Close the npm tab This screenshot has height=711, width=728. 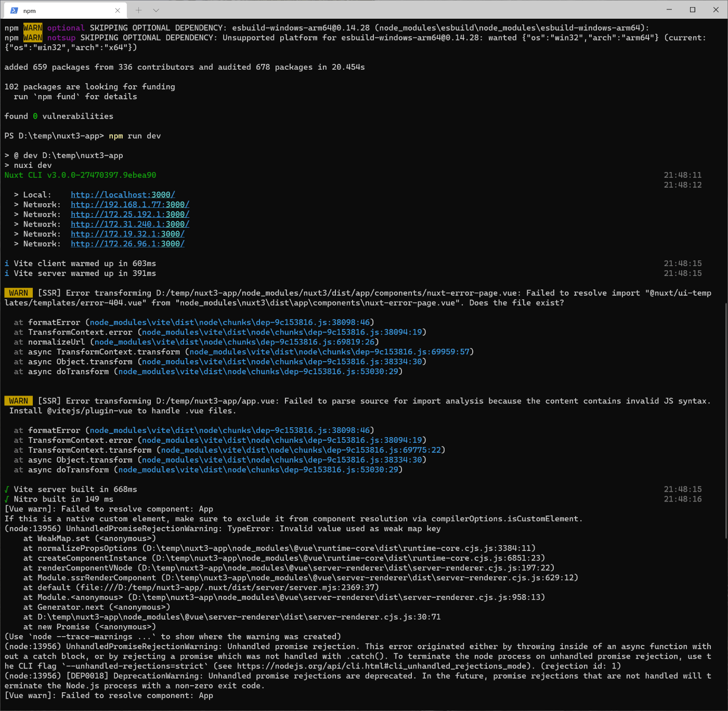click(x=118, y=10)
